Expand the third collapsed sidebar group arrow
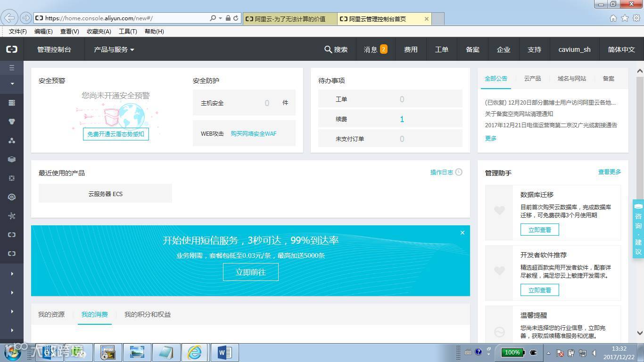Viewport: 644px width, 362px height. pyautogui.click(x=12, y=311)
